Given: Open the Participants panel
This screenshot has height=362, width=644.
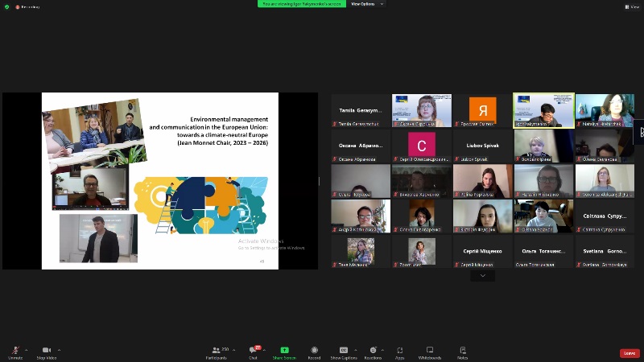Looking at the screenshot, I should tap(216, 351).
